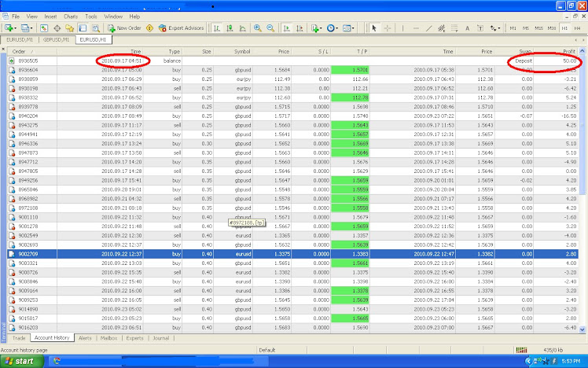This screenshot has width=588, height=368.
Task: Click connection status bars in status bar
Action: [x=521, y=350]
